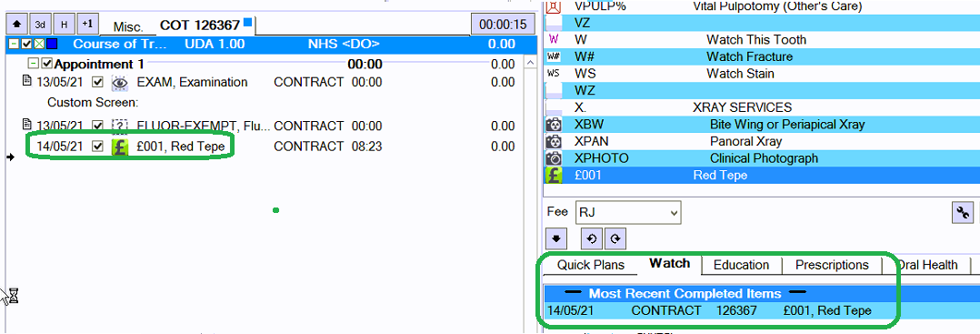
Task: Click camera icon for XPAN Panoral Xray
Action: click(554, 141)
